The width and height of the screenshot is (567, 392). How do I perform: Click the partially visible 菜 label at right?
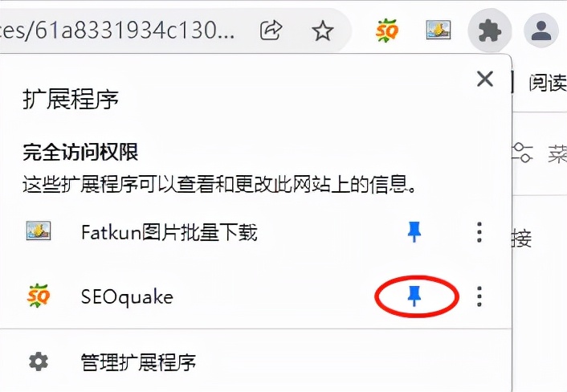(x=557, y=153)
